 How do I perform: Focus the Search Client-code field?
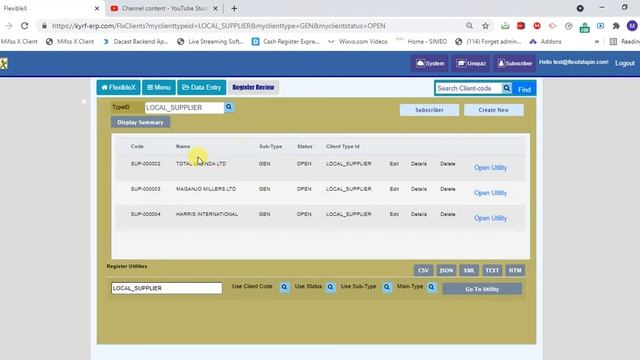coord(468,88)
